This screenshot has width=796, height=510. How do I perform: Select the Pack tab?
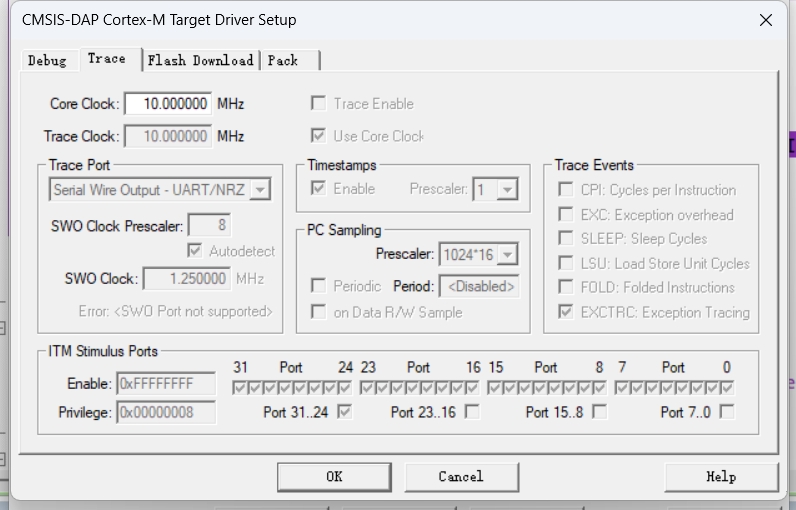click(283, 60)
